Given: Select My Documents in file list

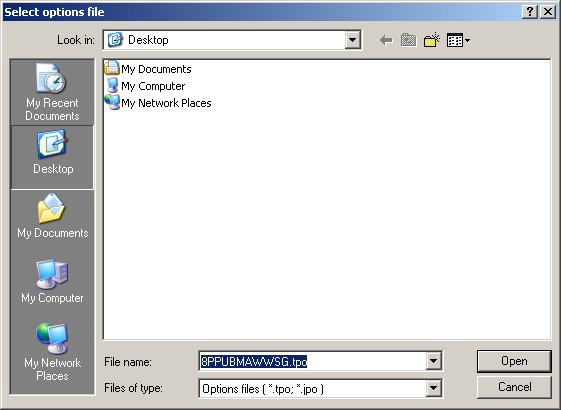Looking at the screenshot, I should point(148,69).
